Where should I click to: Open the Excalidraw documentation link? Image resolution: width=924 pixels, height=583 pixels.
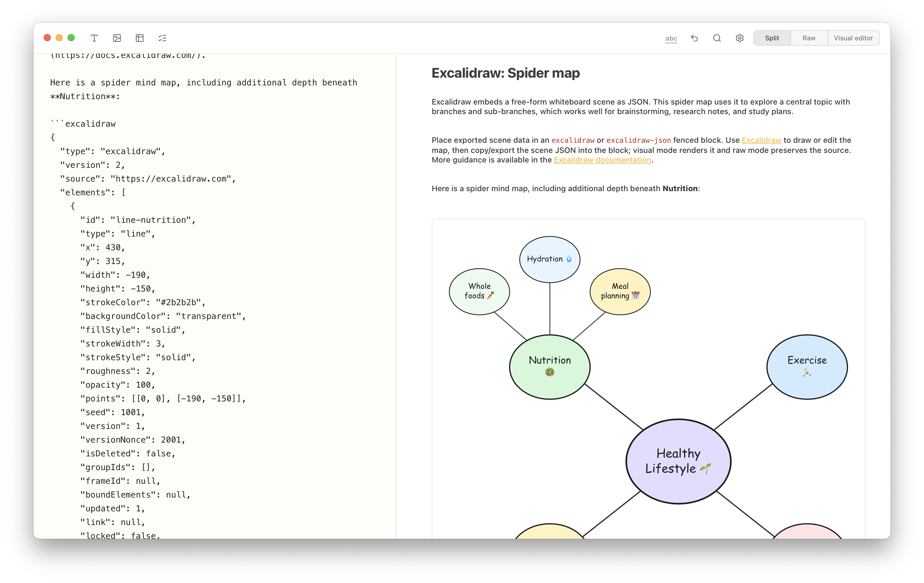602,160
